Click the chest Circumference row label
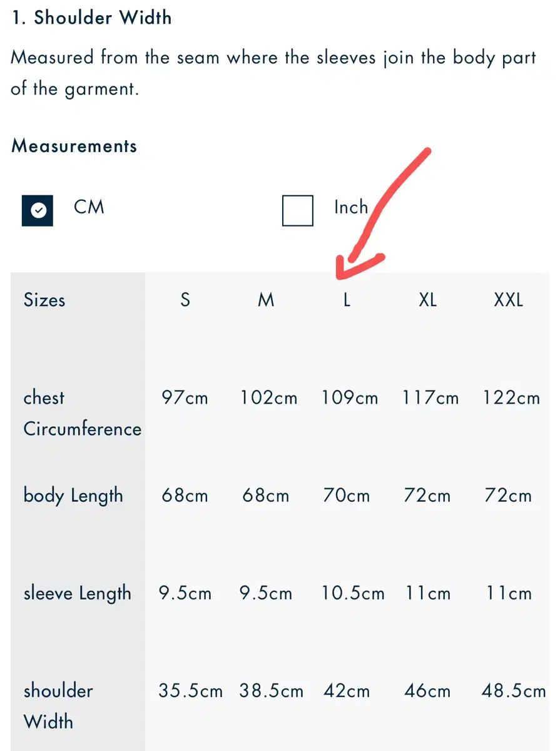 (82, 413)
